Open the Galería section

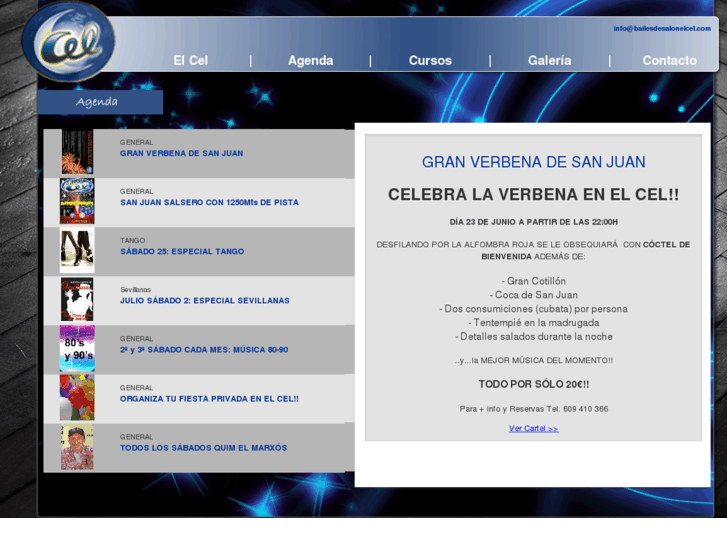pyautogui.click(x=549, y=61)
